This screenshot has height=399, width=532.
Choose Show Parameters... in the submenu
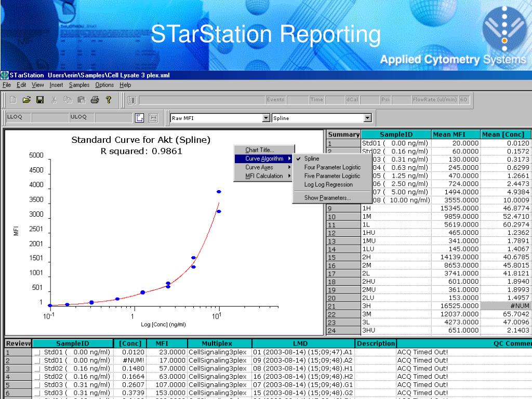pos(332,198)
